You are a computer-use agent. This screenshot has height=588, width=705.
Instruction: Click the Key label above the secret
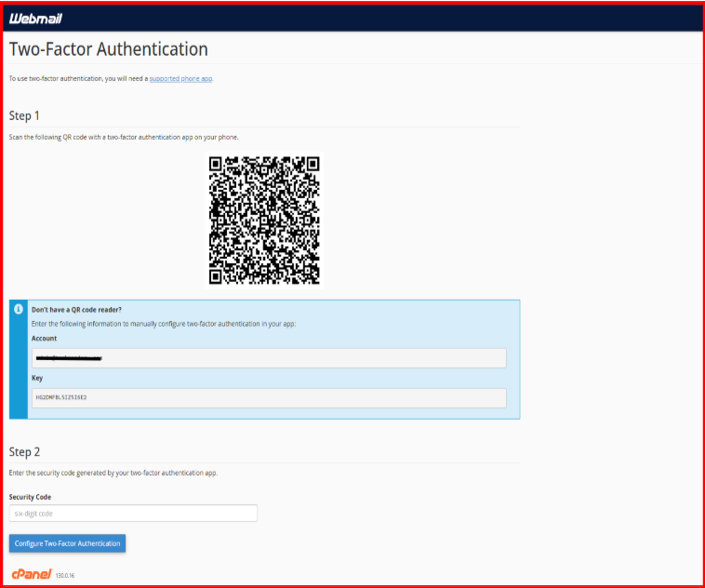pyautogui.click(x=37, y=379)
